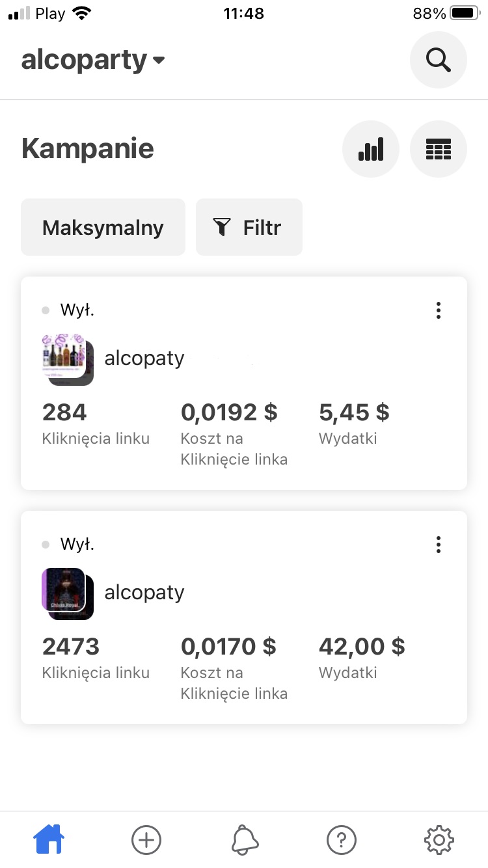Toggle the first campaign's Wył. status

click(x=69, y=310)
